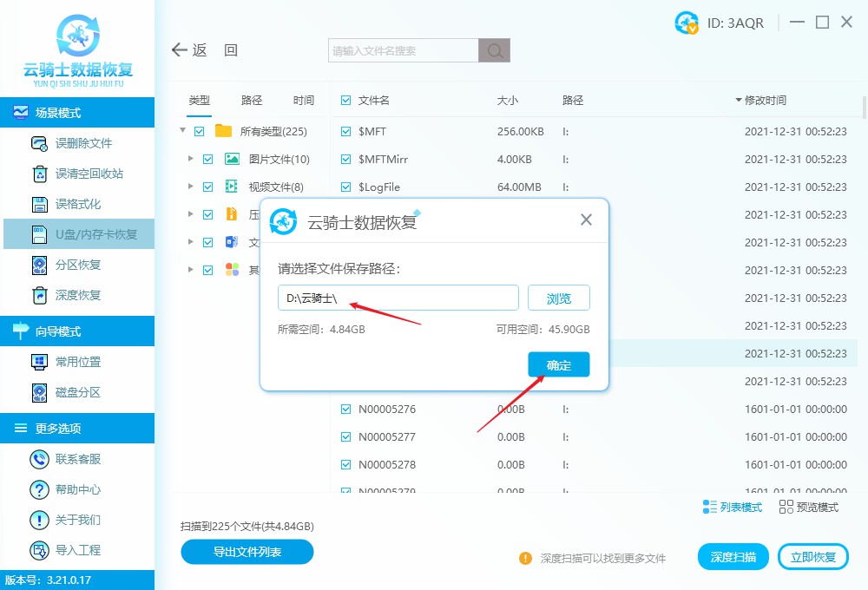868x590 pixels.
Task: Open 常用位置 monitor icon
Action: 39,362
